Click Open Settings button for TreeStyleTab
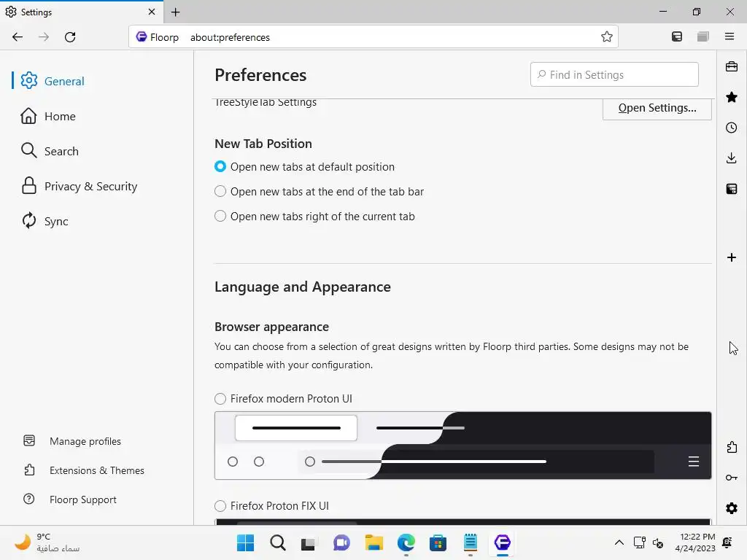Image resolution: width=747 pixels, height=560 pixels. (x=657, y=108)
